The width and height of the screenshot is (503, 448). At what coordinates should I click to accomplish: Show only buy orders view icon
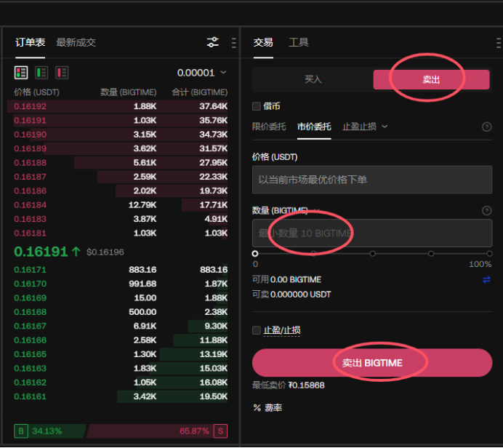pyautogui.click(x=41, y=73)
